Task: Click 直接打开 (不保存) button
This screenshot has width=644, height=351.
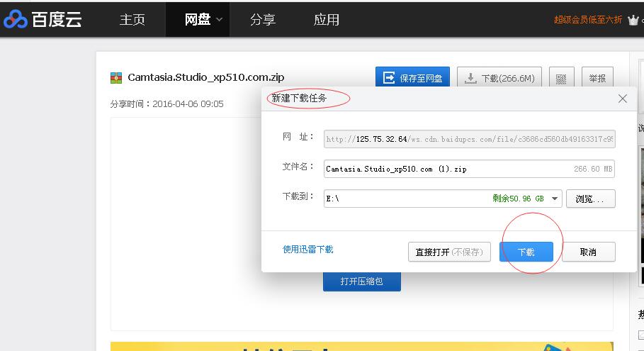Action: (449, 252)
